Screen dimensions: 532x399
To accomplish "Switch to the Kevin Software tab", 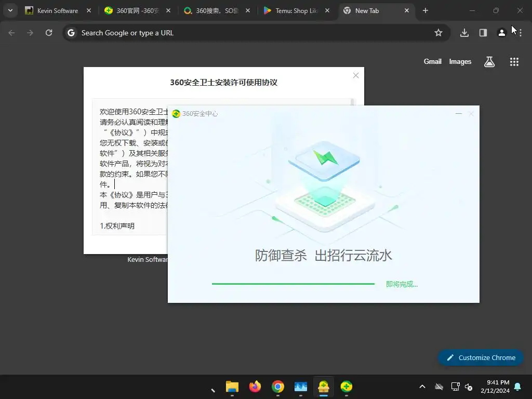I will click(x=58, y=10).
